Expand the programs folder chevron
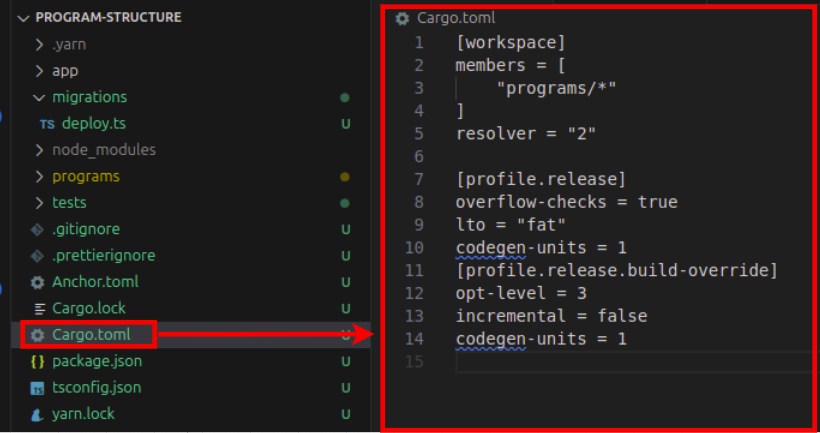Image resolution: width=820 pixels, height=433 pixels. [39, 176]
